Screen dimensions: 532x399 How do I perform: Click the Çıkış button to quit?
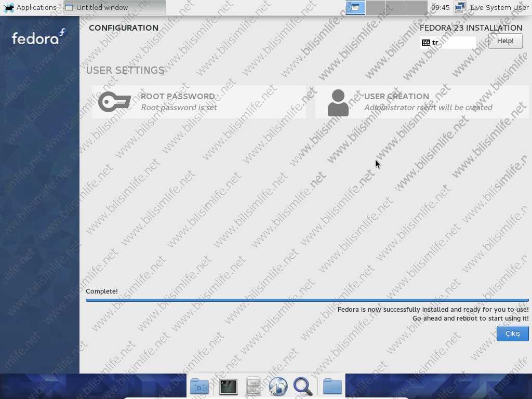(x=512, y=334)
